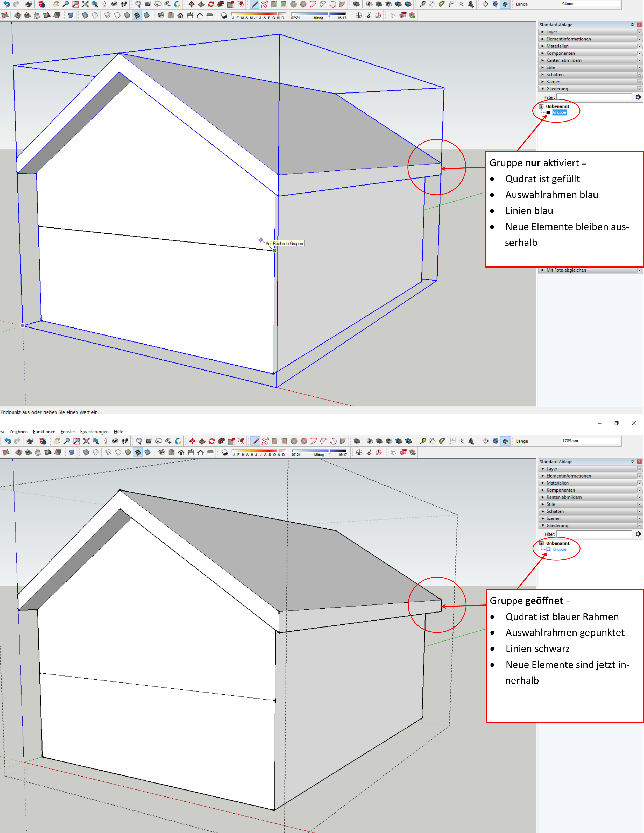Click the Gliederung filter details arrow button
Screen dimensions: 644x833
point(638,534)
